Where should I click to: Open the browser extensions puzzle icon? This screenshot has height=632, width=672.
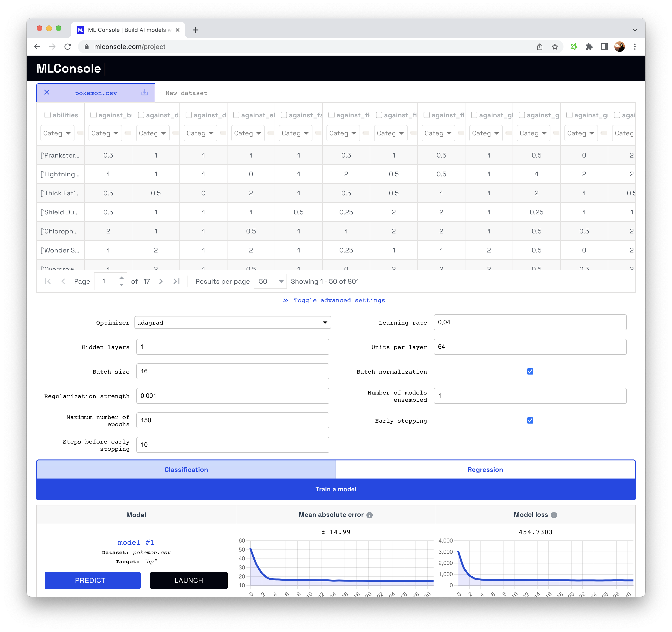click(589, 47)
